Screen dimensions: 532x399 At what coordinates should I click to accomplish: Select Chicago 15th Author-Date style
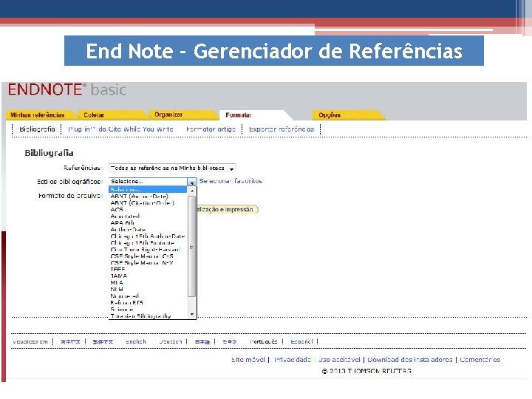click(148, 236)
